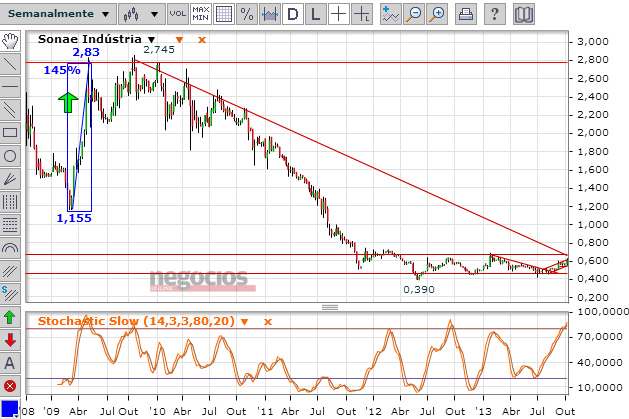
Task: Click the 3,000 price axis value
Action: 593,42
